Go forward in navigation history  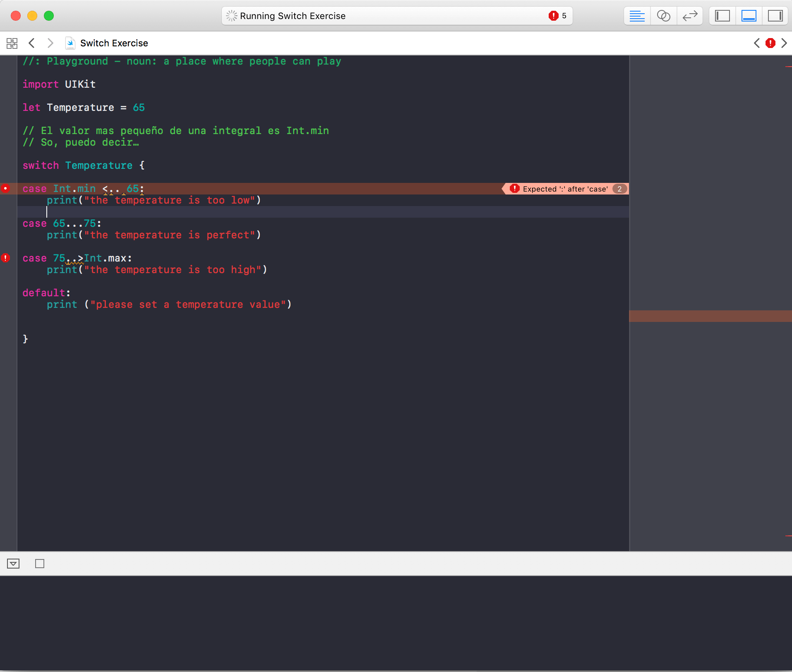click(x=50, y=43)
